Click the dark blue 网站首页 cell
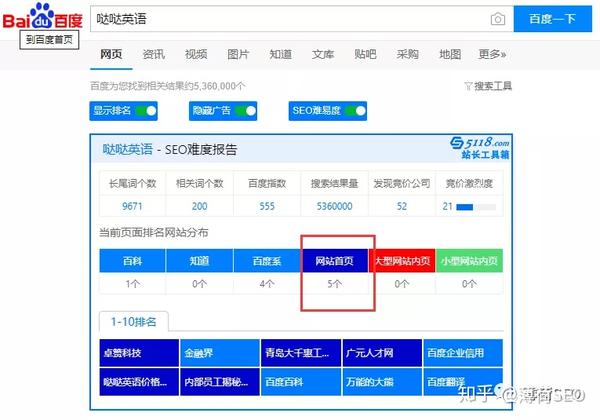 pos(334,261)
